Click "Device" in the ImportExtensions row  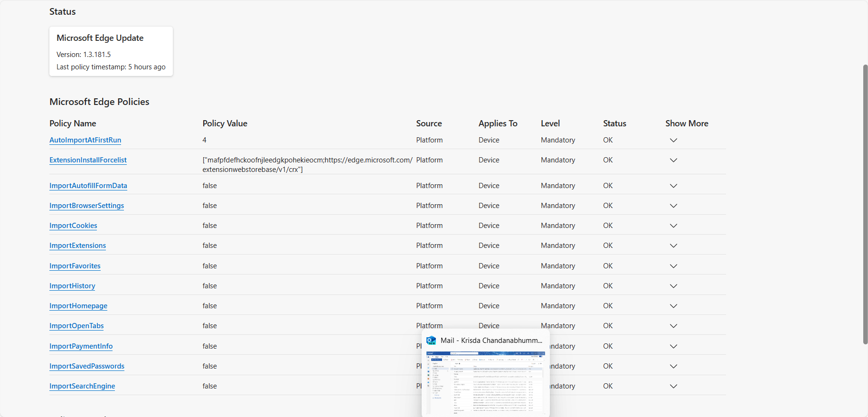(489, 246)
